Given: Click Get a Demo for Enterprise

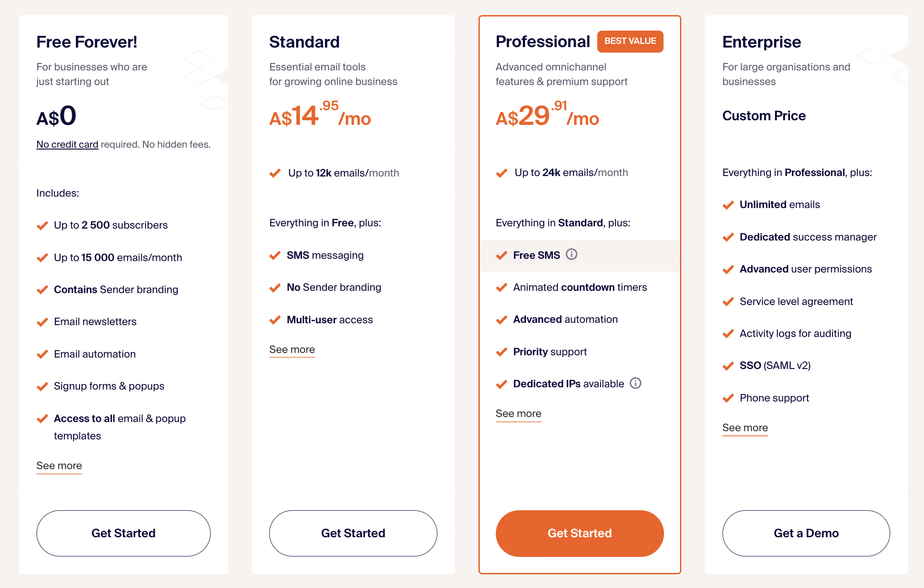Looking at the screenshot, I should click(x=806, y=533).
